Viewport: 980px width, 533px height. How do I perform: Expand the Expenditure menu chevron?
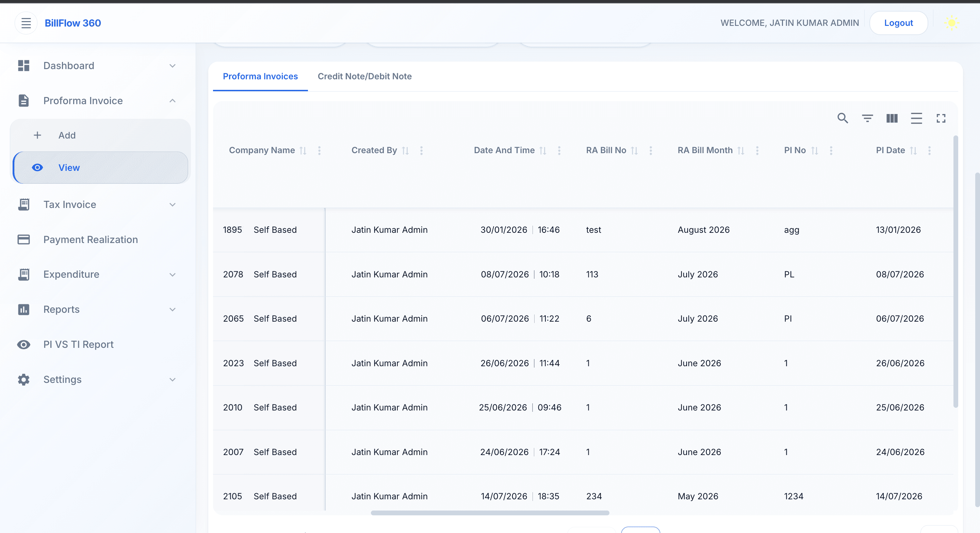pos(172,275)
